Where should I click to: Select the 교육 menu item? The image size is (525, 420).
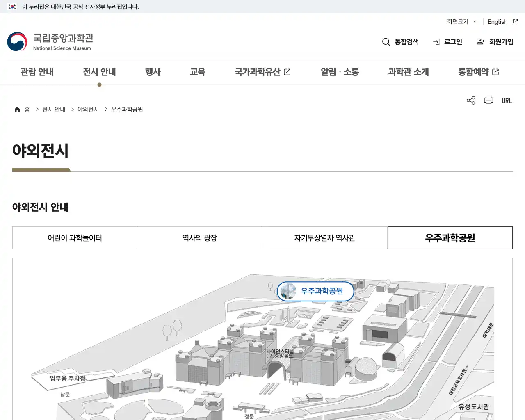pyautogui.click(x=198, y=72)
